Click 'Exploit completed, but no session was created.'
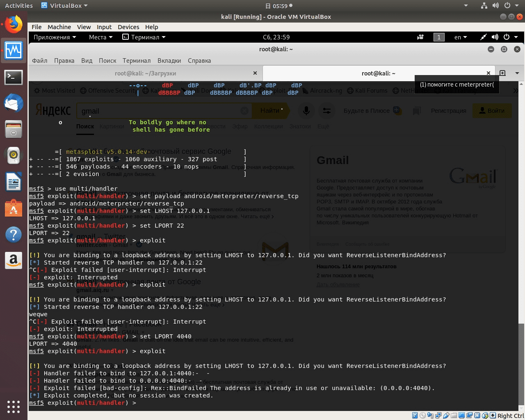Viewport: 525px width, 420px height. click(x=128, y=395)
